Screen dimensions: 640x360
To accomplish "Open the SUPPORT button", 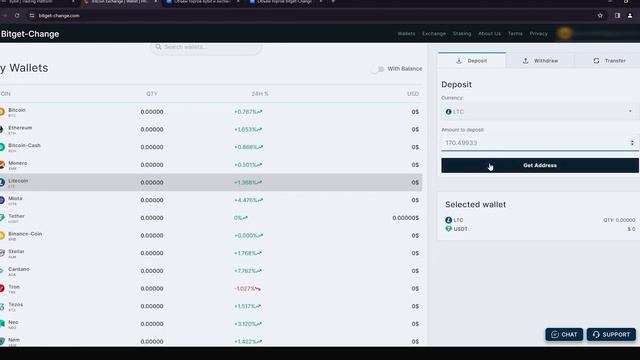I will (x=611, y=335).
